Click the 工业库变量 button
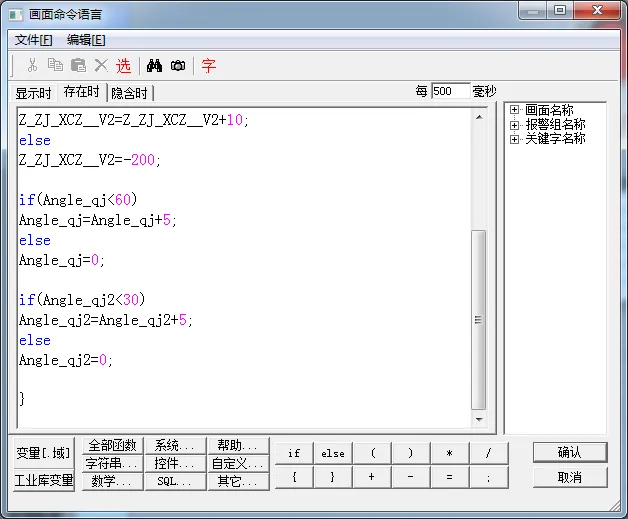 (44, 480)
